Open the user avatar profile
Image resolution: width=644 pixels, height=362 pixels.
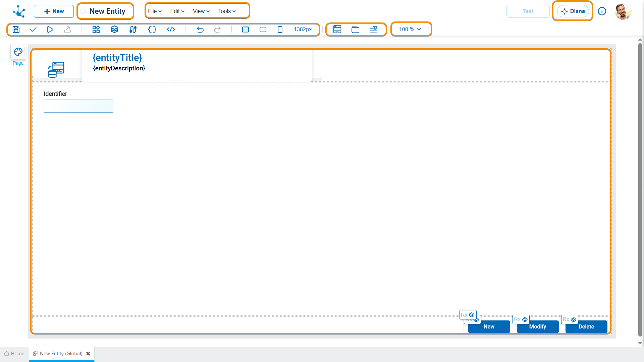tap(623, 11)
